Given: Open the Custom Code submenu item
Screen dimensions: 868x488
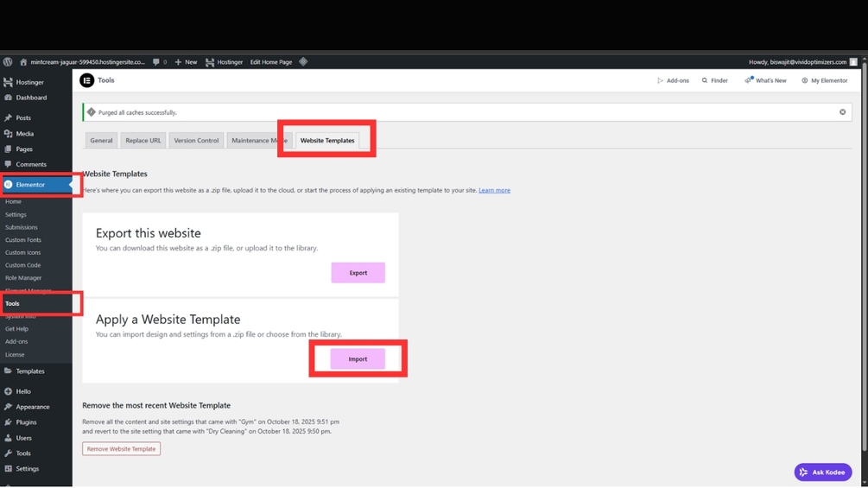Looking at the screenshot, I should click(x=22, y=265).
